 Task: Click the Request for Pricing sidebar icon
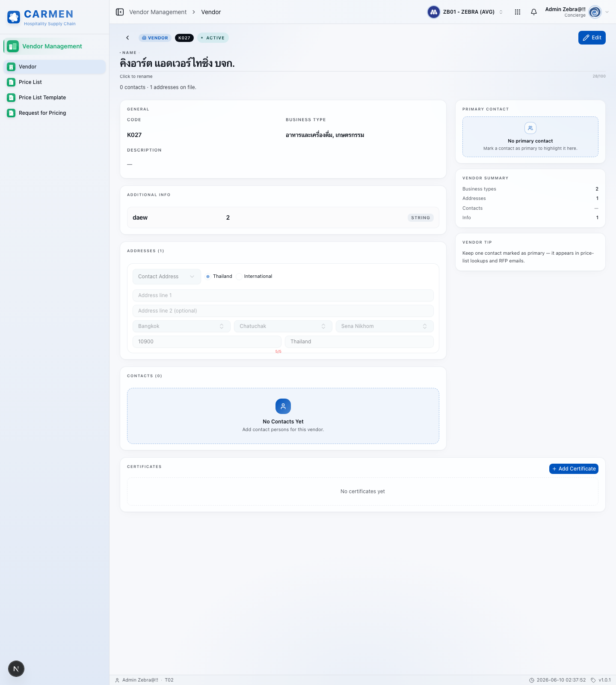[x=11, y=113]
